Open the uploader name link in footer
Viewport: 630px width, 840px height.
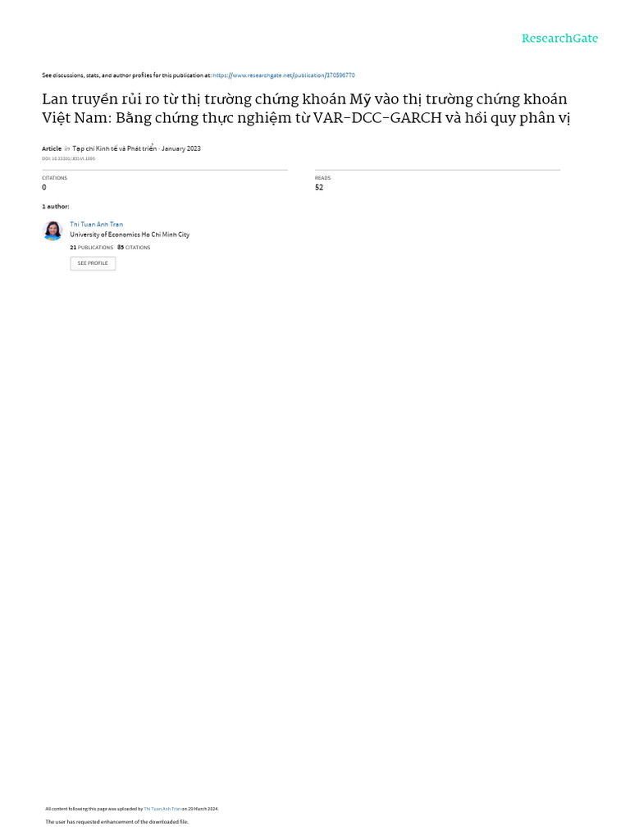(162, 809)
